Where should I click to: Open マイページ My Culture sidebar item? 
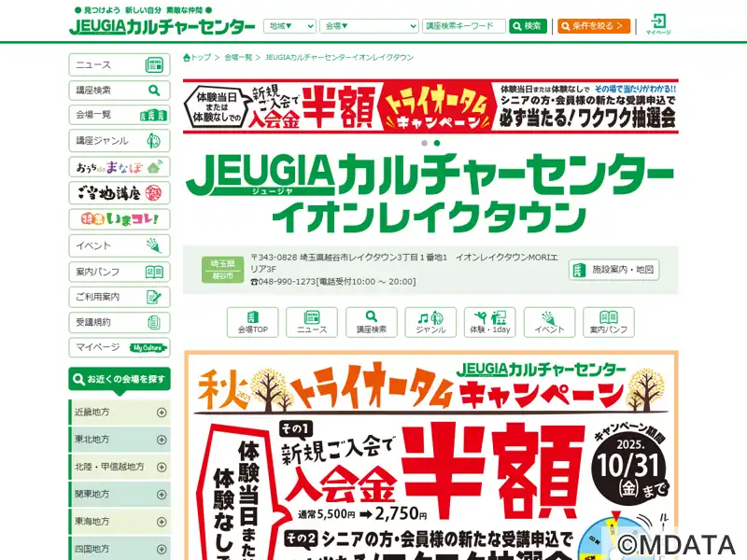tap(120, 347)
